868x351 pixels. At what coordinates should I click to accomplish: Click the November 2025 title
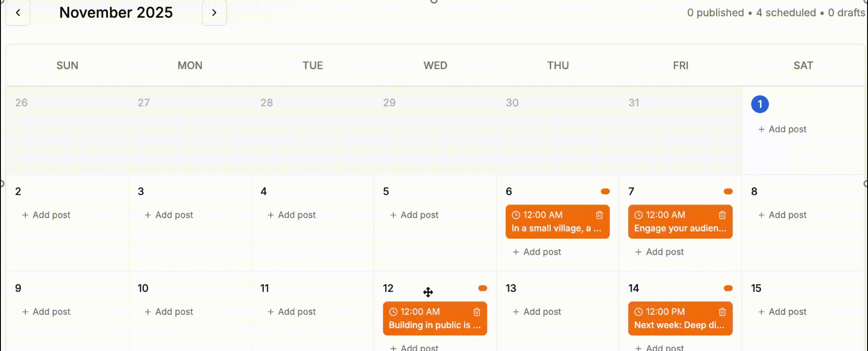tap(116, 12)
